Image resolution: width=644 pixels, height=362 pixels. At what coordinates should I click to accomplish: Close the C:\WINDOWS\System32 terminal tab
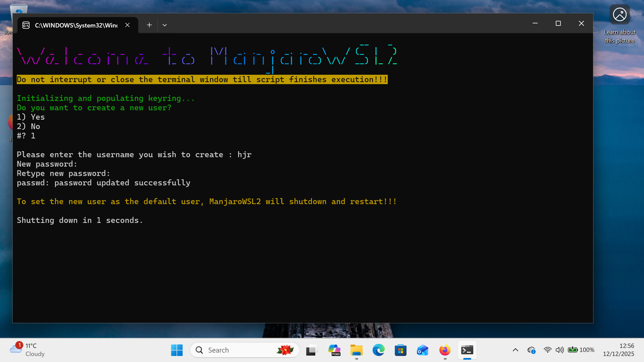pos(127,25)
